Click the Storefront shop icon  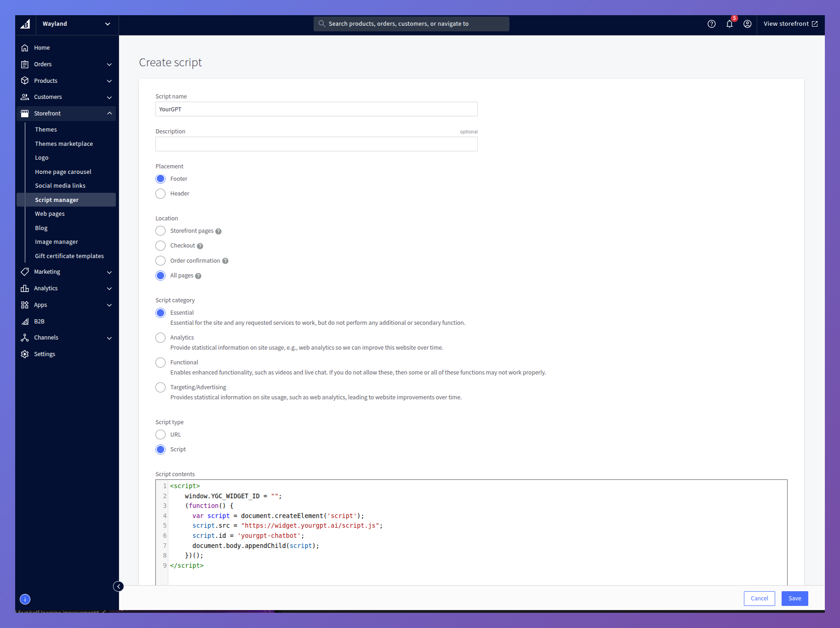coord(25,113)
